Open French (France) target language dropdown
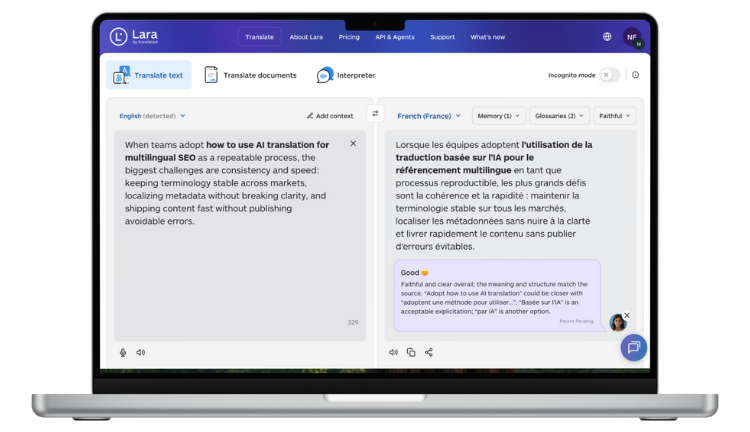Image resolution: width=750 pixels, height=432 pixels. 429,116
